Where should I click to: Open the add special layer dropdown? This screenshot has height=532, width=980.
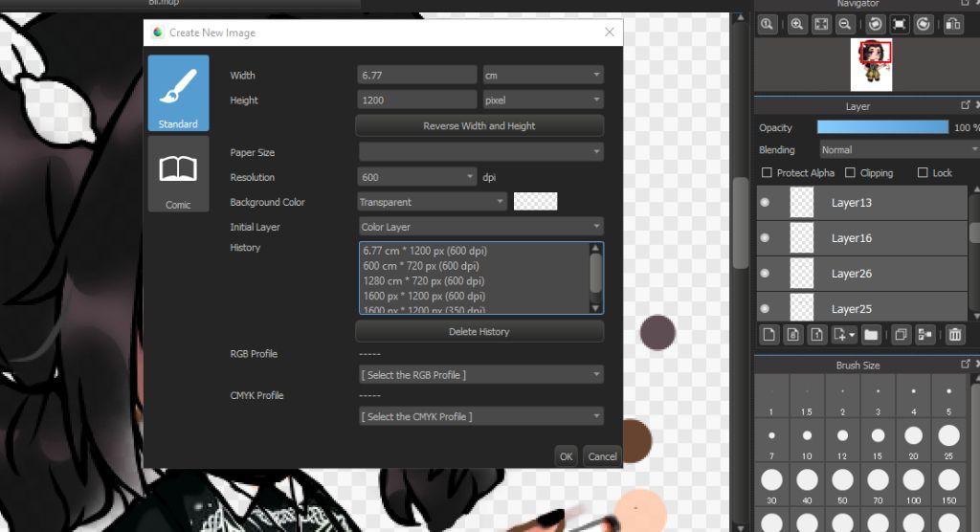(x=844, y=335)
